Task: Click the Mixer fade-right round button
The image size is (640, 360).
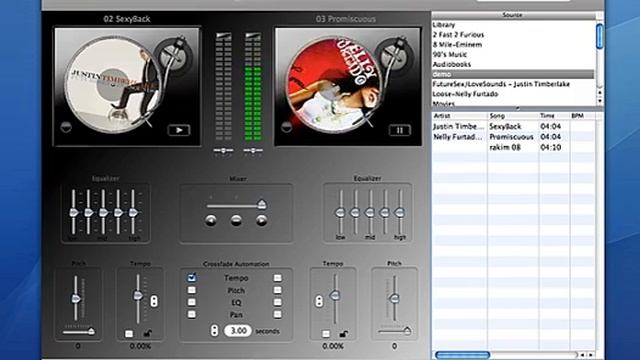Action: [261, 220]
